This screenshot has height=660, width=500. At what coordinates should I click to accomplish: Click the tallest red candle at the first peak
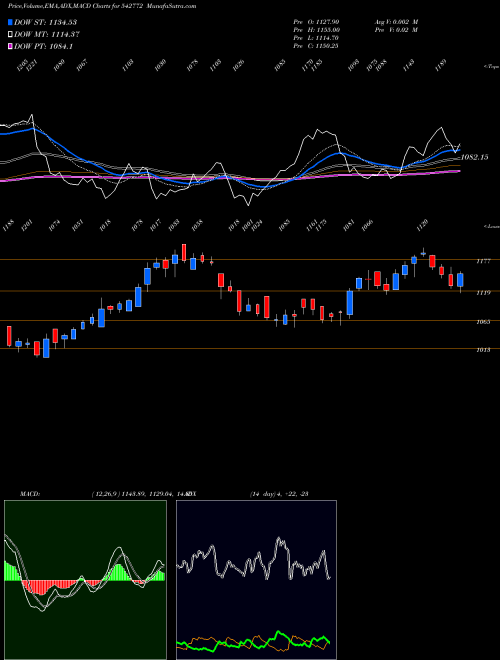coord(184,253)
